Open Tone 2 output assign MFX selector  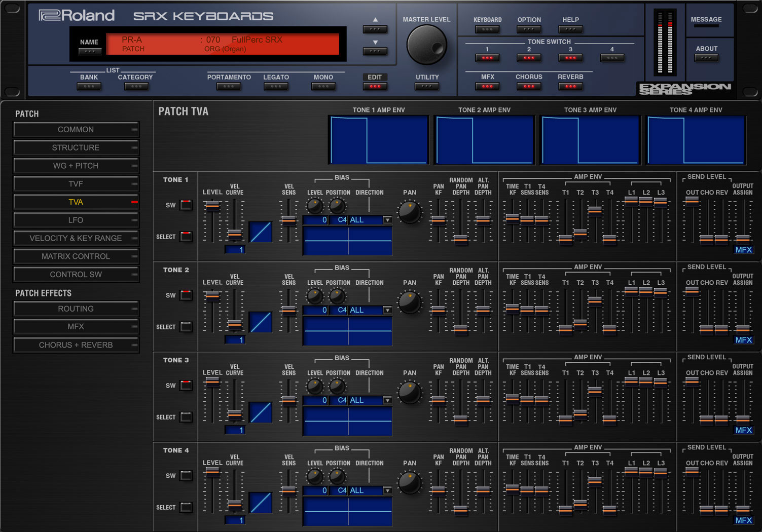point(744,340)
